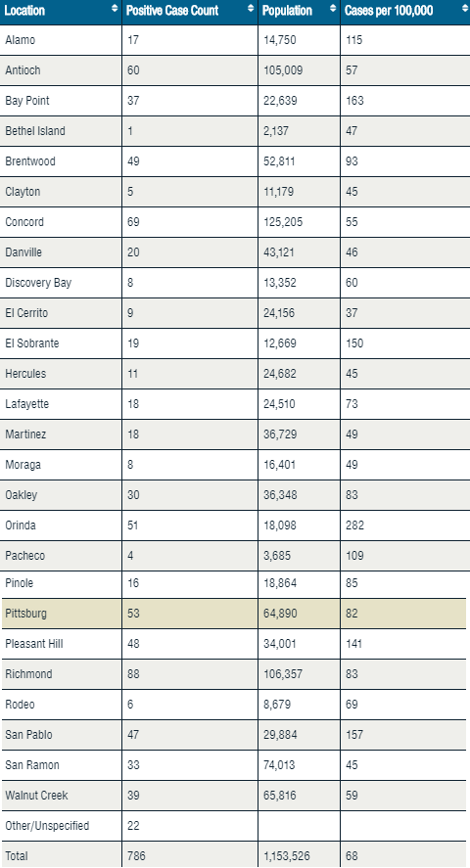This screenshot has width=470, height=868.
Task: Select the Cases per 100,000 header text
Action: click(389, 11)
